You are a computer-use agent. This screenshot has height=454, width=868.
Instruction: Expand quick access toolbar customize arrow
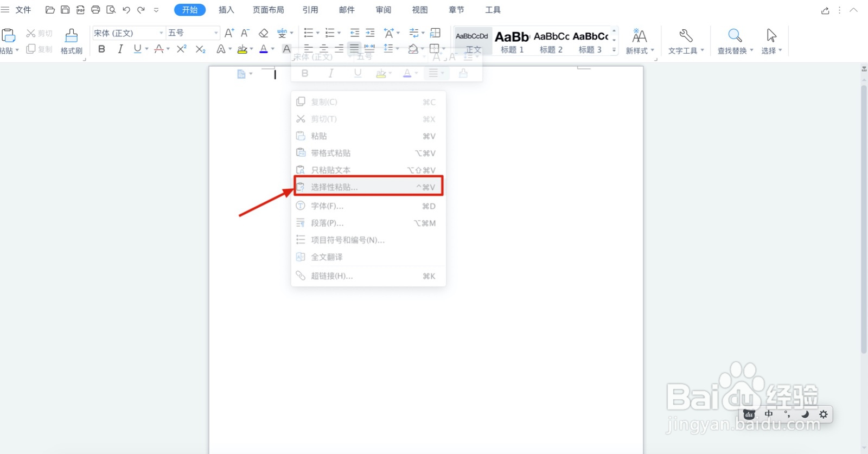click(x=156, y=10)
